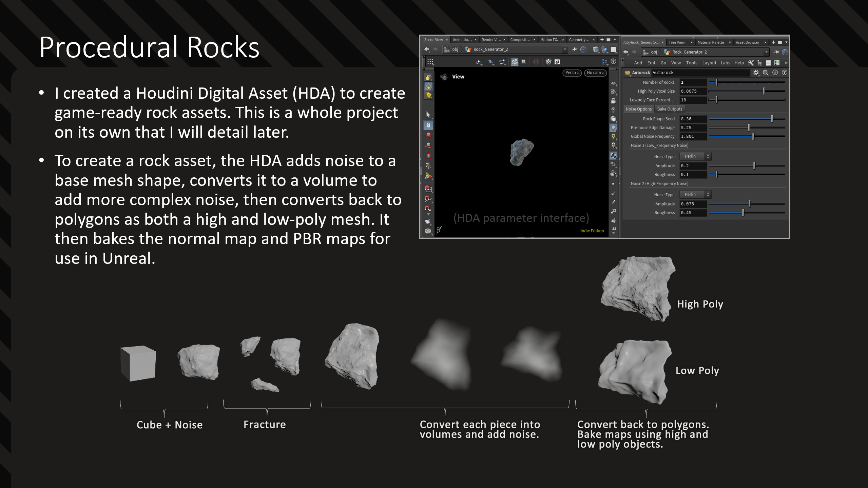Click the pin icon next to the path bar
The image size is (868, 488).
pyautogui.click(x=776, y=52)
